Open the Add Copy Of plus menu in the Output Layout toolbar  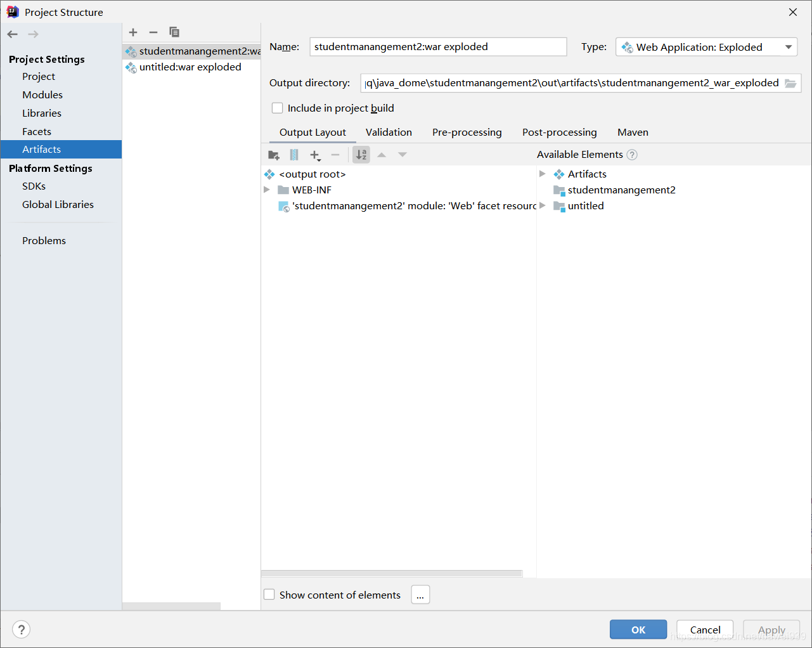[x=315, y=155]
